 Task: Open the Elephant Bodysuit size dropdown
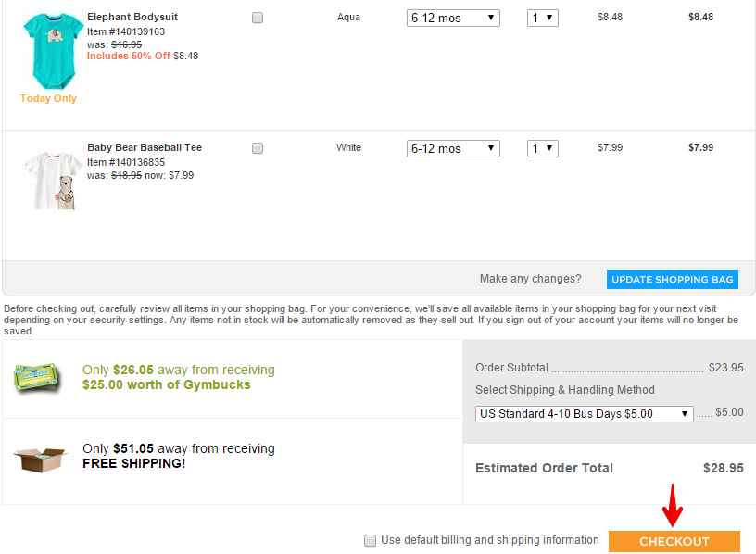(x=453, y=18)
